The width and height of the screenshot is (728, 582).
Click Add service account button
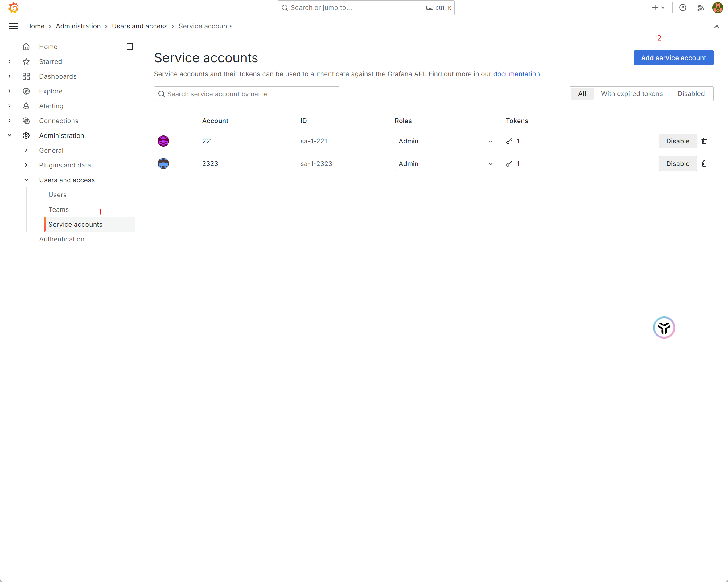pyautogui.click(x=673, y=58)
